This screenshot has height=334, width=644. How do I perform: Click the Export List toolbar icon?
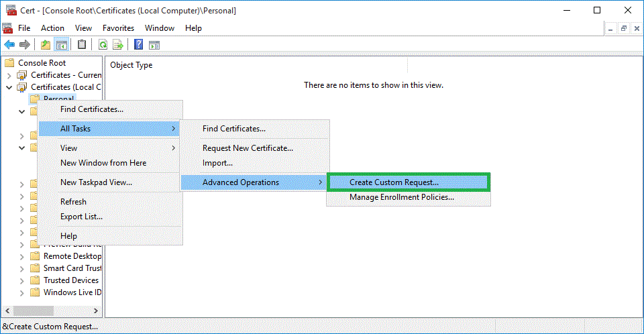pyautogui.click(x=118, y=45)
